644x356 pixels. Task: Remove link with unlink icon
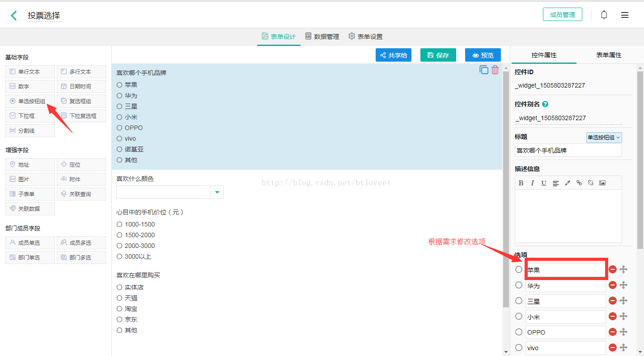click(x=591, y=183)
